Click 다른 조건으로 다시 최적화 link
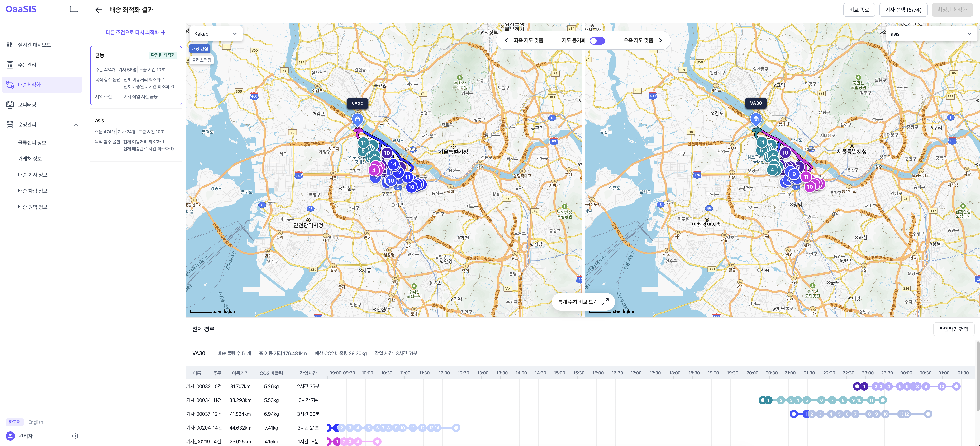The width and height of the screenshot is (980, 446). 136,32
